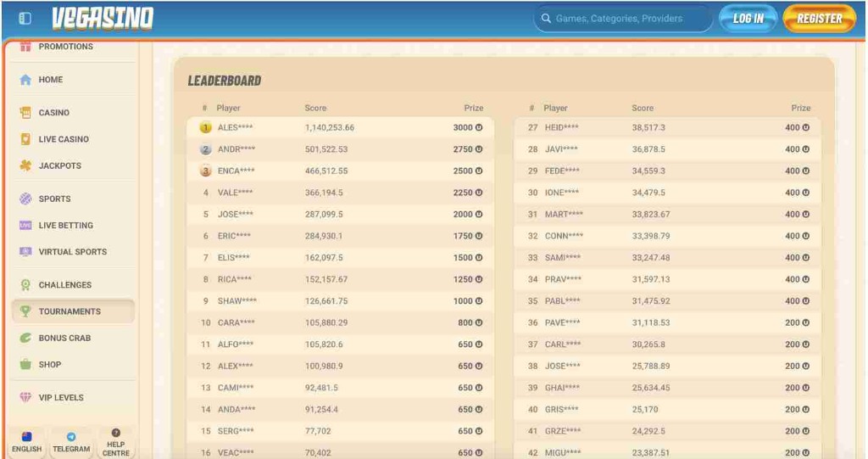Click player name CAMI****
This screenshot has width=868, height=459.
pos(236,388)
